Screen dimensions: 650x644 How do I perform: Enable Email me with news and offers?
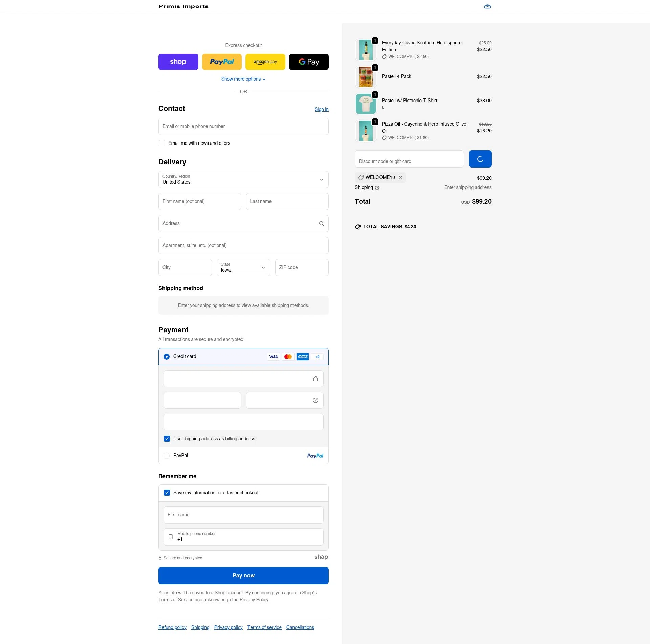click(x=162, y=143)
